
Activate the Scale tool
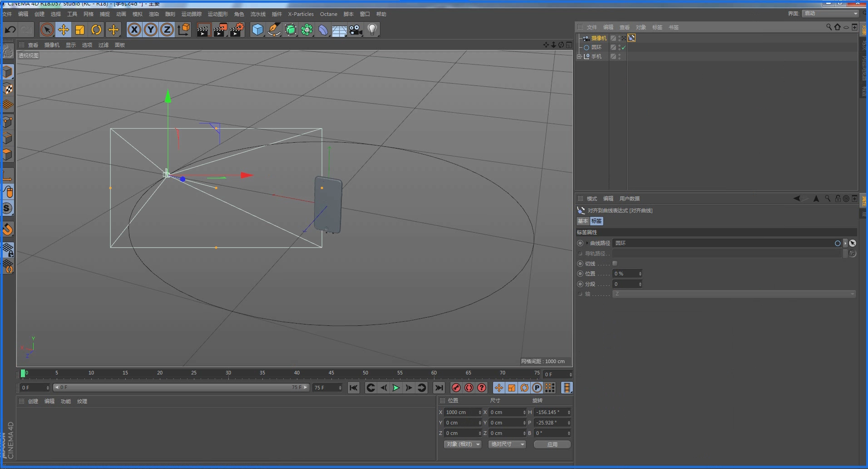click(80, 30)
